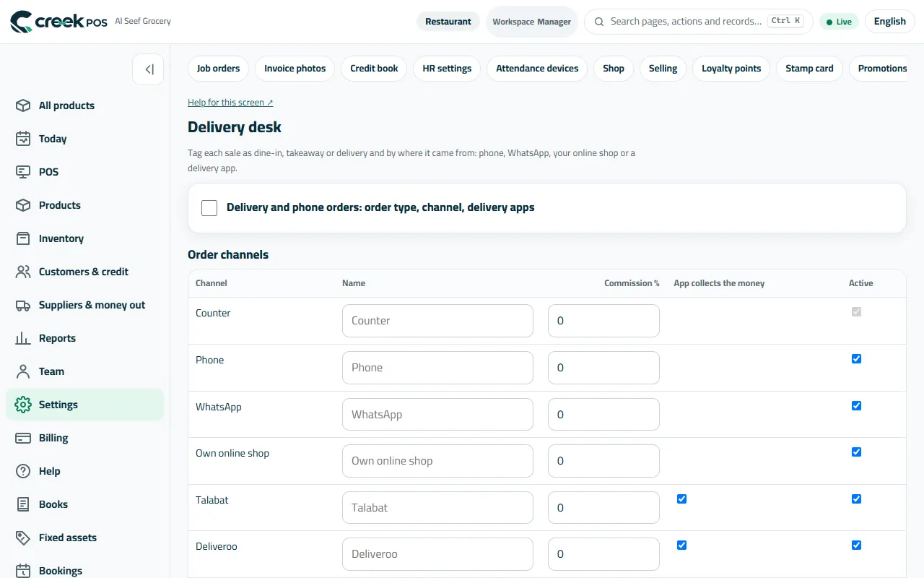This screenshot has width=924, height=578.
Task: Click the Settings gear icon
Action: [23, 405]
